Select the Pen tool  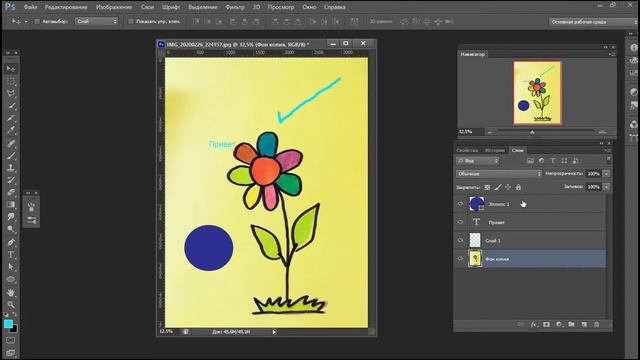coord(11,242)
